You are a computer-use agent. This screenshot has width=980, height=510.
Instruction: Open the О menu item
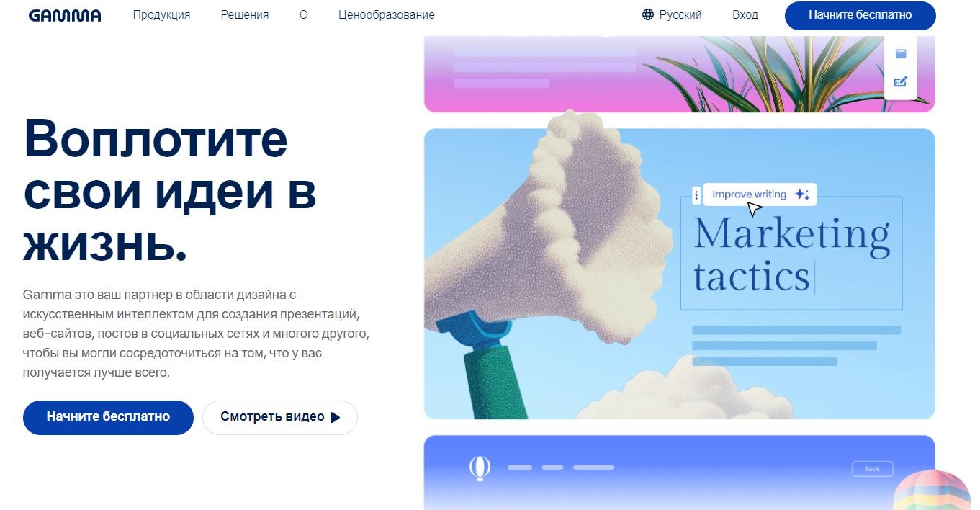point(303,14)
